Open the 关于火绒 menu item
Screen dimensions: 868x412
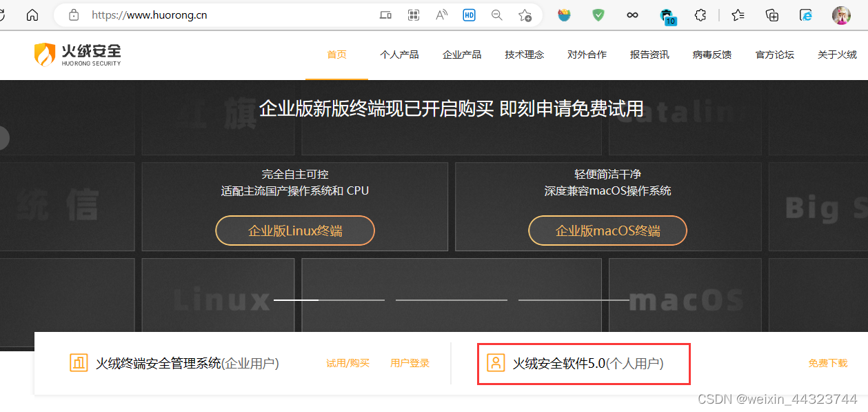pyautogui.click(x=837, y=55)
